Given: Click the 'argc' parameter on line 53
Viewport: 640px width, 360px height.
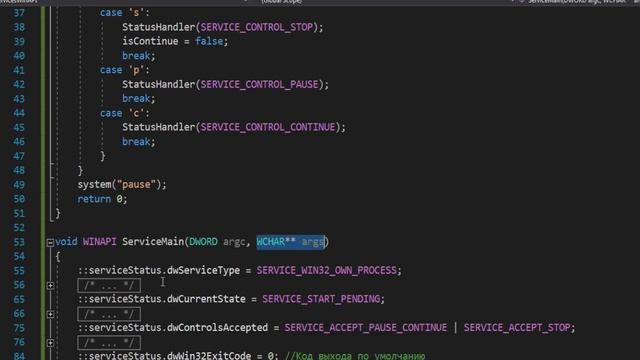Looking at the screenshot, I should 234,242.
